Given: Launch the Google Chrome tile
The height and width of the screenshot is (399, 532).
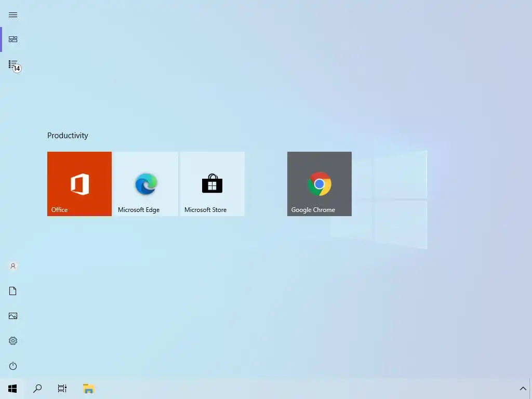Looking at the screenshot, I should tap(320, 184).
